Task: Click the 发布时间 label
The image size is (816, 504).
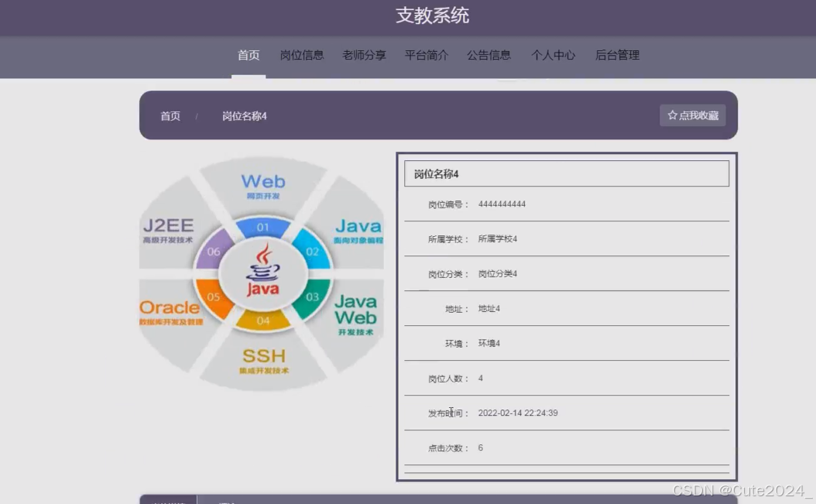Action: pyautogui.click(x=448, y=413)
